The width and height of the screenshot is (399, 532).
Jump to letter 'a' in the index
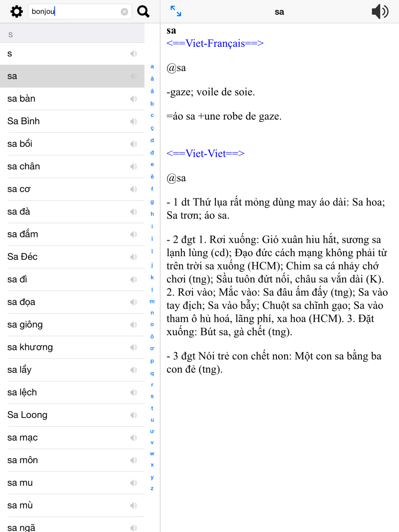[152, 67]
